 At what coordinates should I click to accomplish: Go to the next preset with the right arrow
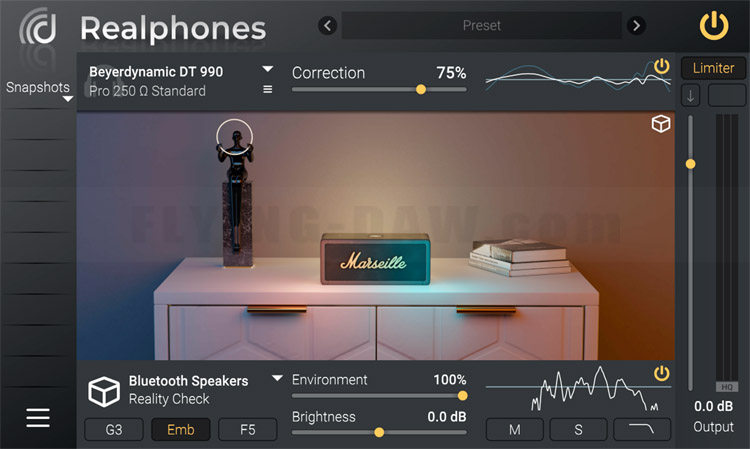[636, 25]
